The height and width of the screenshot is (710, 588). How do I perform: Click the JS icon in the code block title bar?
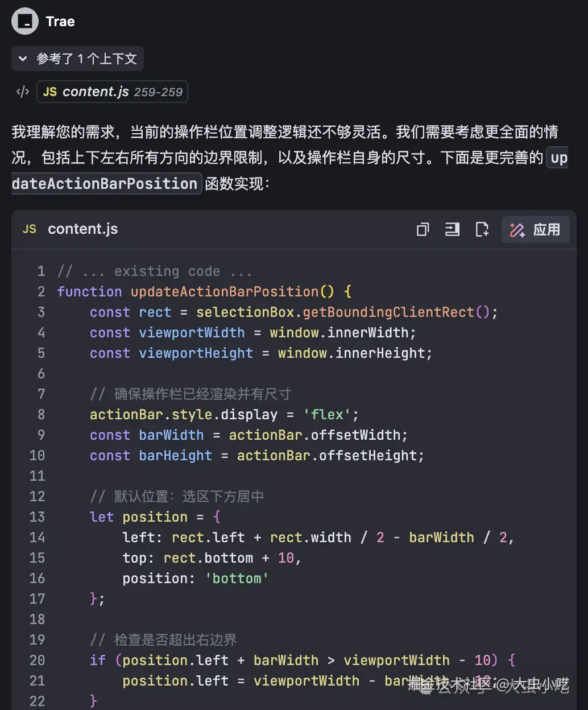[x=29, y=229]
